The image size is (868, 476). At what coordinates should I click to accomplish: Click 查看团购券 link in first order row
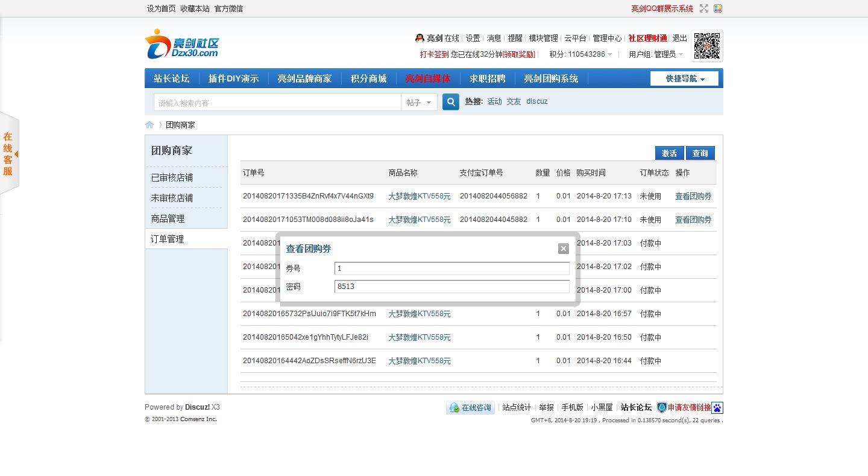693,196
